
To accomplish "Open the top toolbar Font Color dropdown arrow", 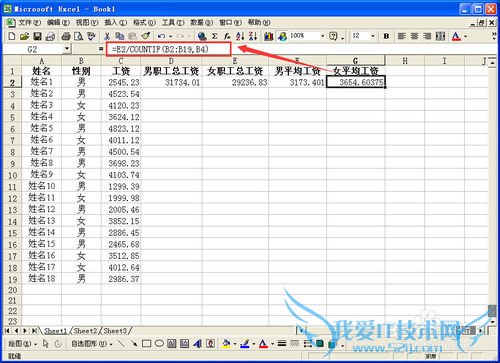I will 466,36.
